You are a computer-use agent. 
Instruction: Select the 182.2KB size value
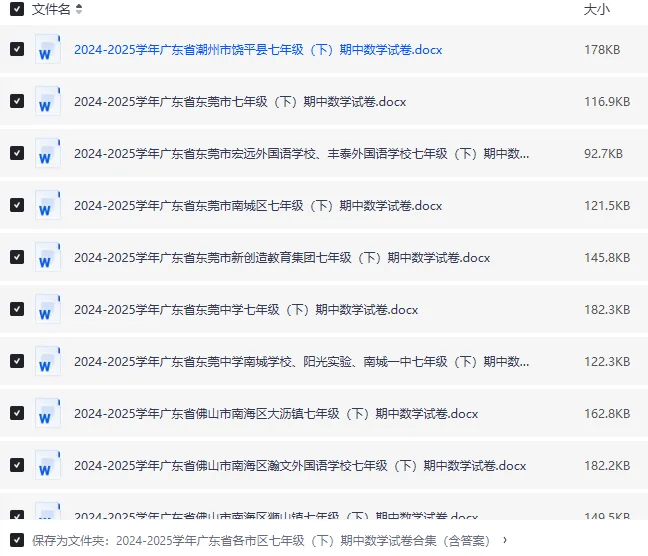(607, 466)
